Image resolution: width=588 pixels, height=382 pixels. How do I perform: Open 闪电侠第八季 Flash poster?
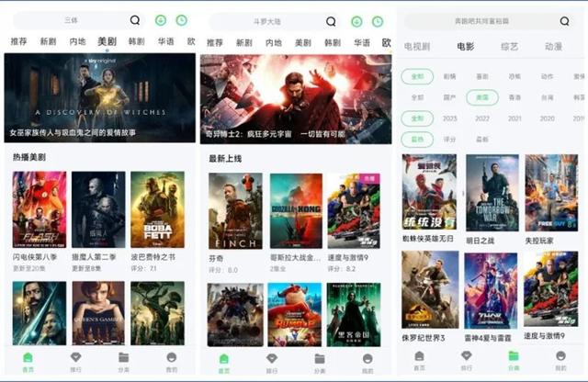40,209
